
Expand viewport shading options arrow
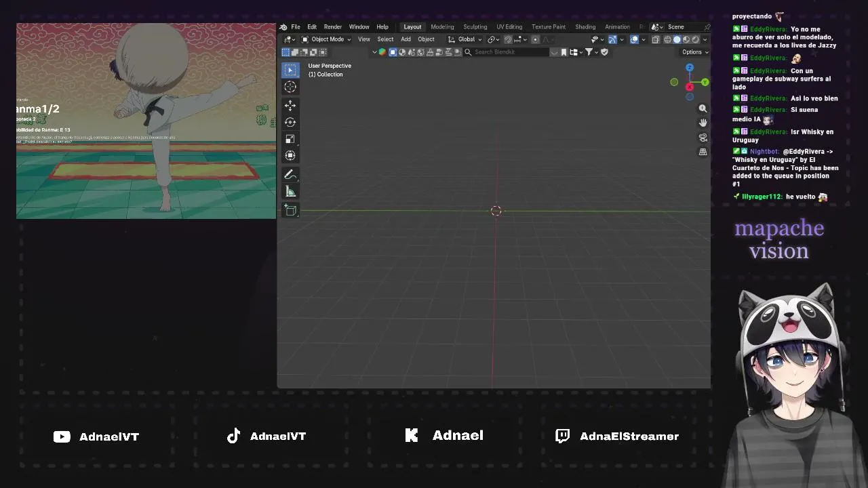point(705,39)
